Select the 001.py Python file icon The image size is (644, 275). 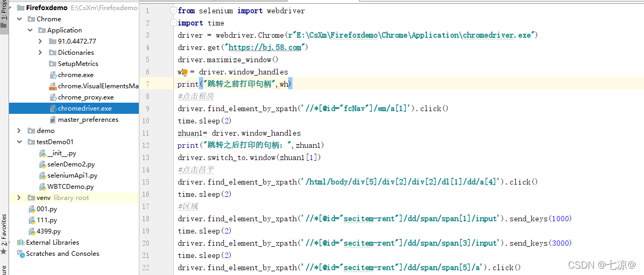tap(32, 209)
